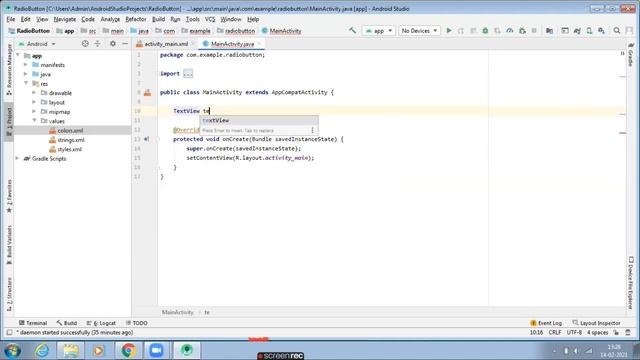Expand the manifests folder

[x=26, y=64]
